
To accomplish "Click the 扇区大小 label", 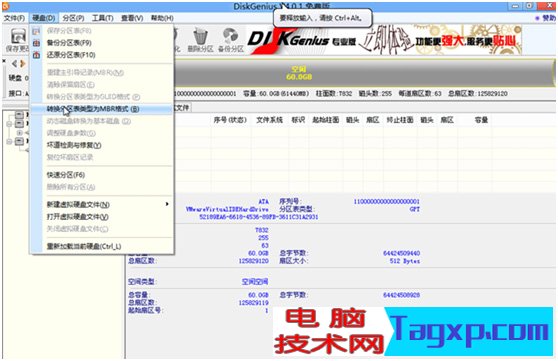I will (293, 261).
